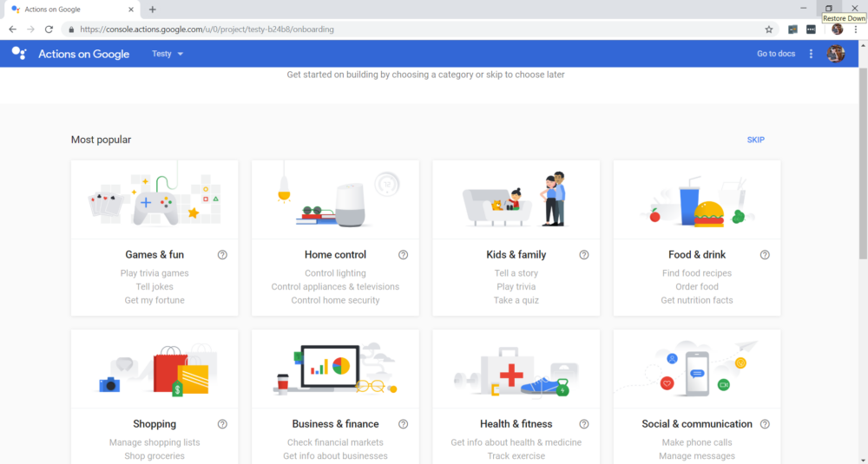The width and height of the screenshot is (868, 464).
Task: Click 'Manage shopping lists' text
Action: coord(155,442)
